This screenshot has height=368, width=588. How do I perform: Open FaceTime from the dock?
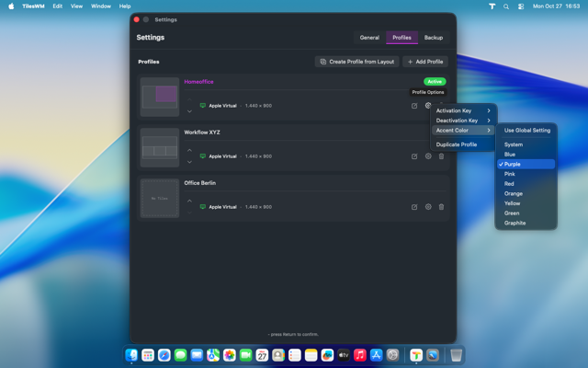[x=245, y=355]
